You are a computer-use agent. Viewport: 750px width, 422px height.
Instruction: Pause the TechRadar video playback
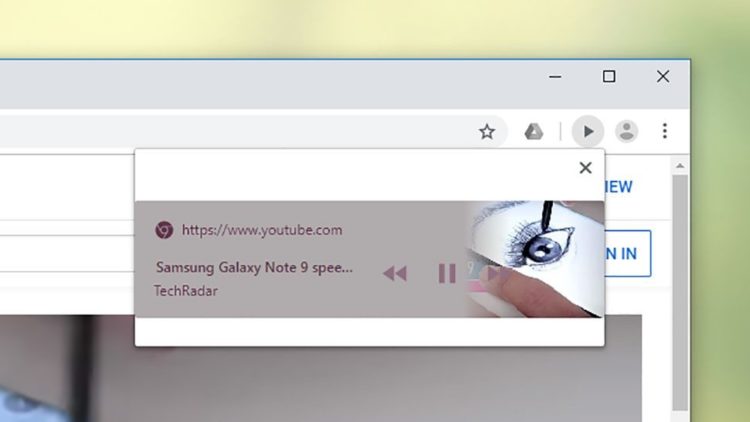[447, 274]
